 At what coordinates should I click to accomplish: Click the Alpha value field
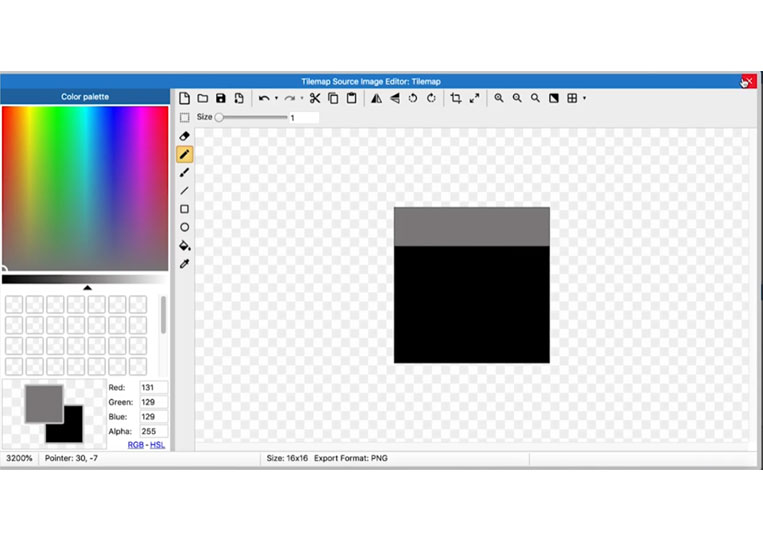(x=153, y=432)
